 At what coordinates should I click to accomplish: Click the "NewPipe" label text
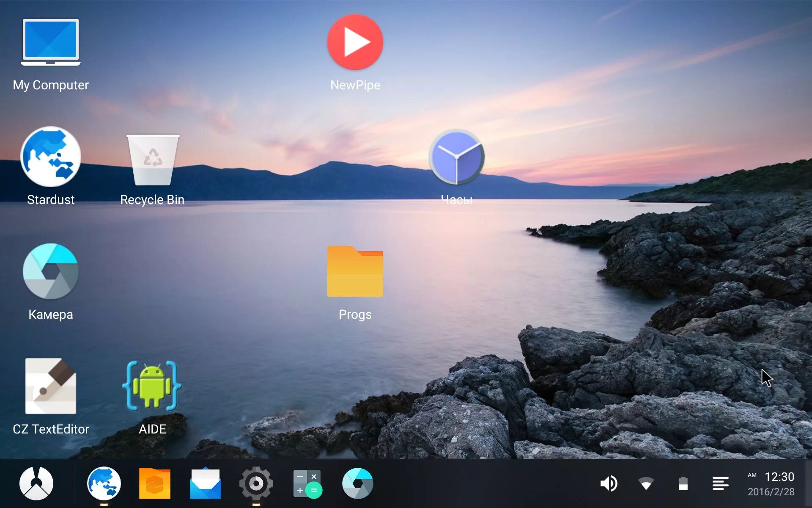click(x=355, y=85)
